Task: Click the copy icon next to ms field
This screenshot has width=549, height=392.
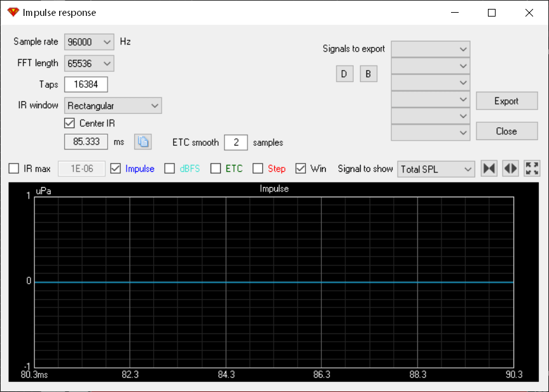Action: [143, 142]
